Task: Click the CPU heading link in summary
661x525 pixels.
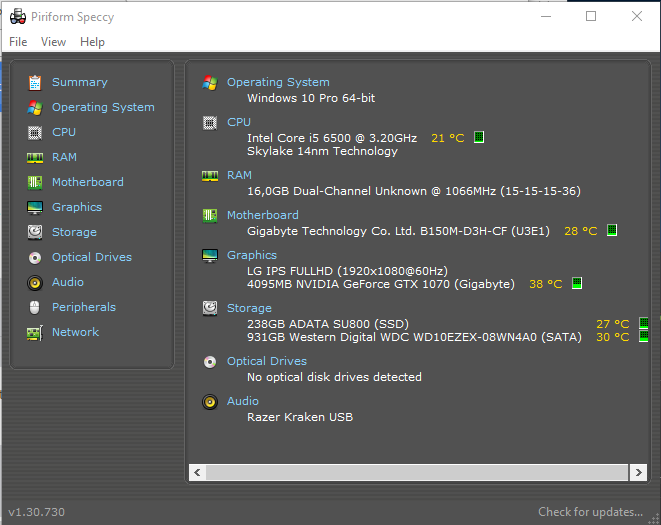Action: point(239,122)
